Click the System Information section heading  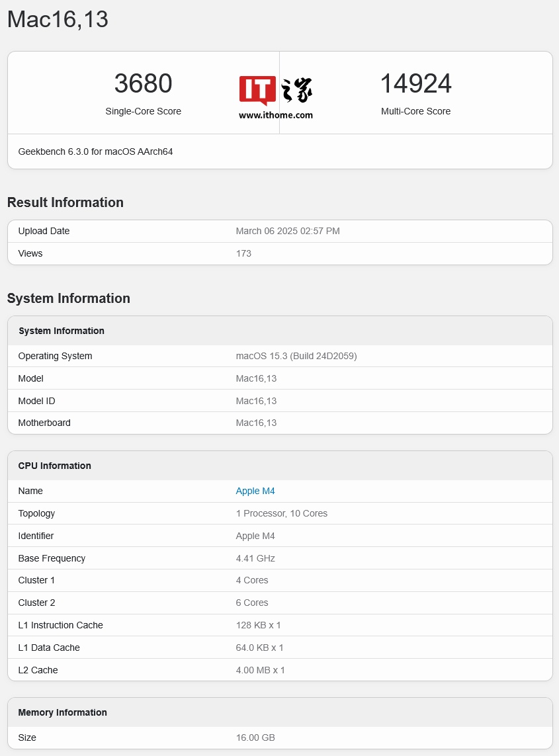coord(69,298)
